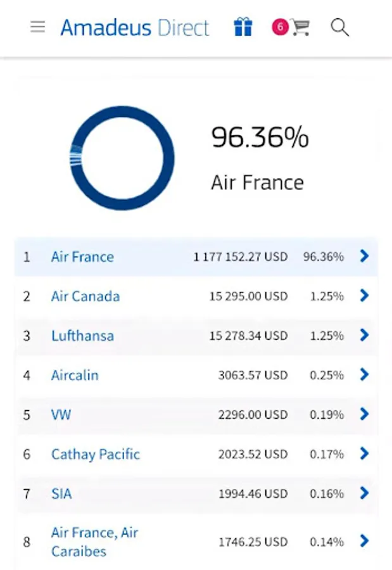Click the 96.36% percentage heading
The height and width of the screenshot is (570, 392).
click(260, 137)
